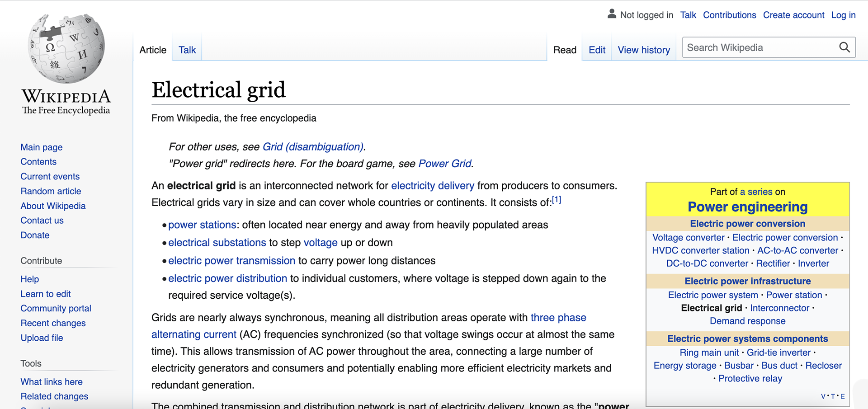Image resolution: width=868 pixels, height=409 pixels.
Task: Open Grid-tie inverter link
Action: point(778,353)
